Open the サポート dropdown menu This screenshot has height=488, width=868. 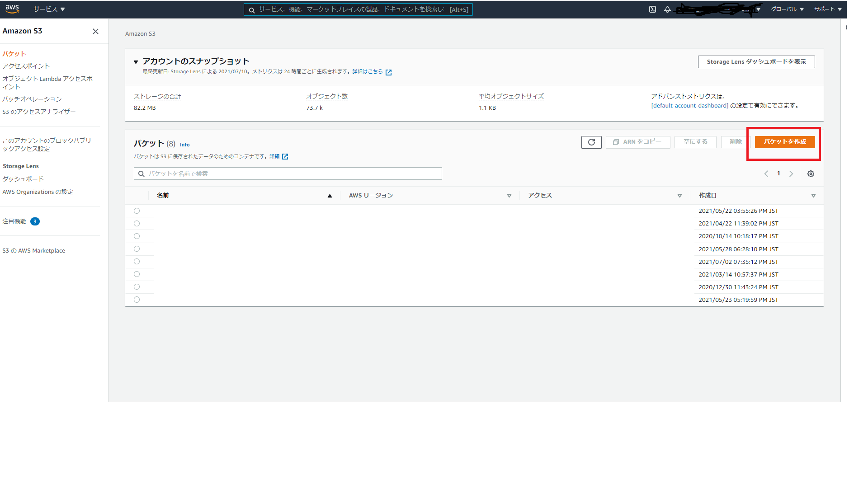click(x=828, y=9)
